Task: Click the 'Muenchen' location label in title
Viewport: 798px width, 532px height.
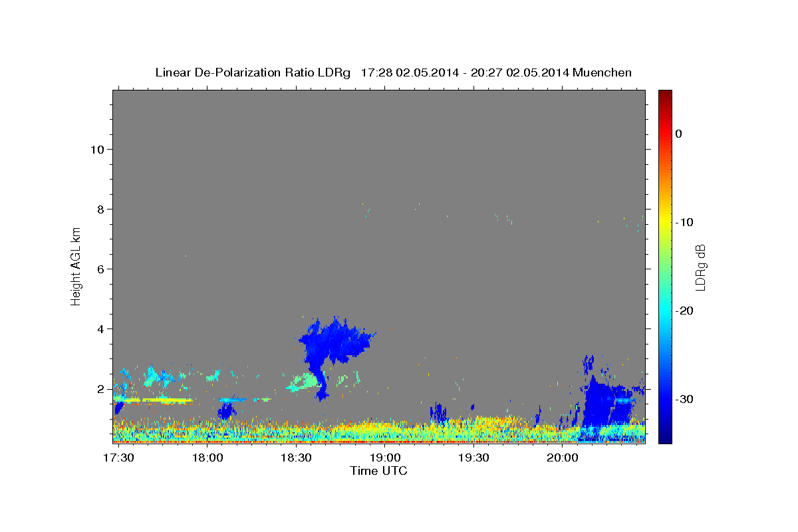Action: (x=602, y=72)
